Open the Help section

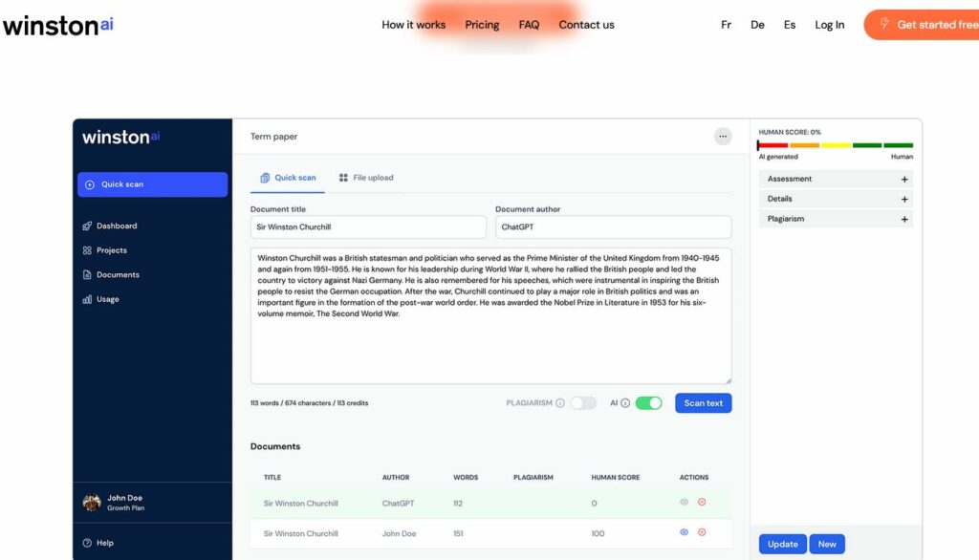coord(98,543)
